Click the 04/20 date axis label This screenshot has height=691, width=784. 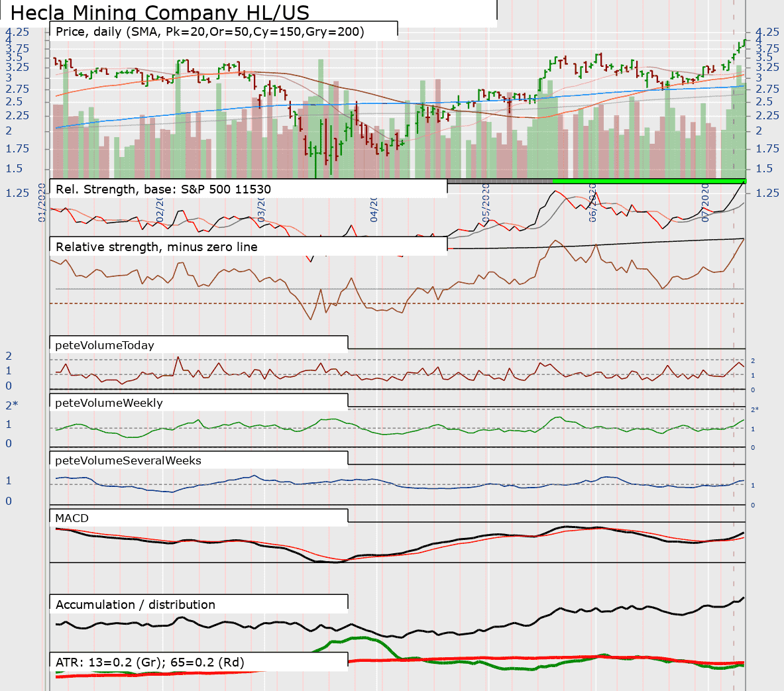(x=374, y=209)
